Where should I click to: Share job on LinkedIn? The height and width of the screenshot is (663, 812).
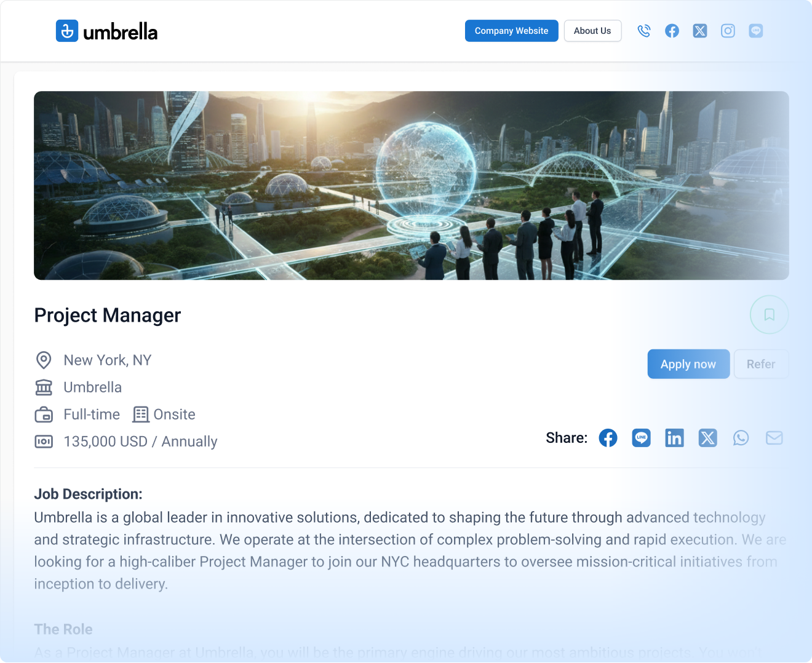675,438
